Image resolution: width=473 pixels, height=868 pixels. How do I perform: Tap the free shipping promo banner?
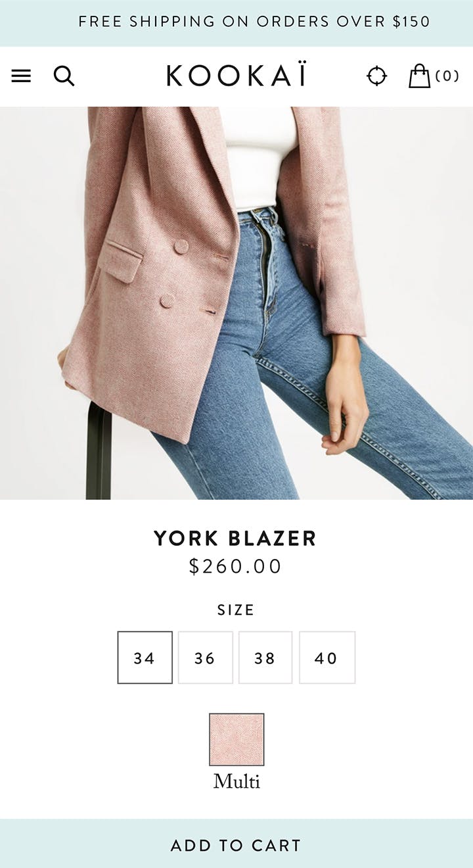236,23
